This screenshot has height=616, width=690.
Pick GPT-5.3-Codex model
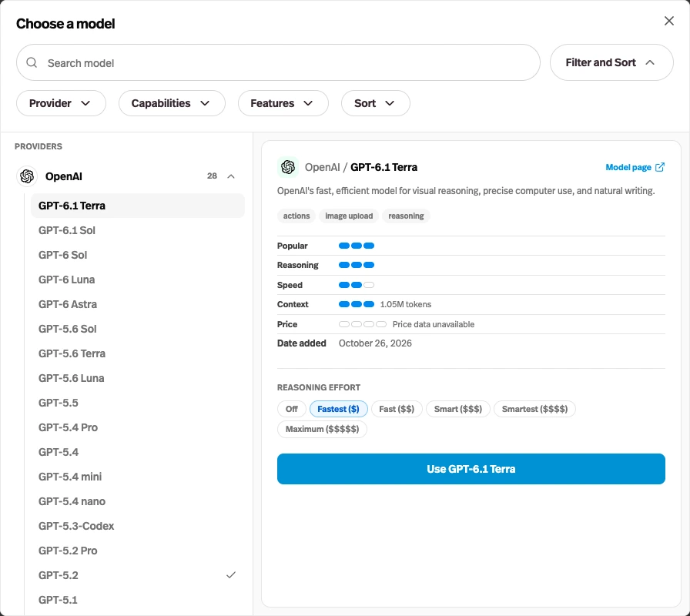pos(137,526)
